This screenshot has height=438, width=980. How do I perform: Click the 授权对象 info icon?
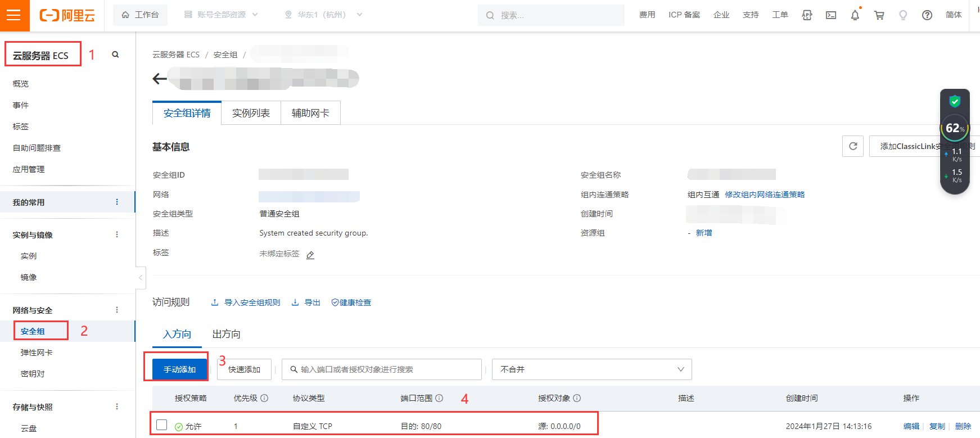coord(577,398)
